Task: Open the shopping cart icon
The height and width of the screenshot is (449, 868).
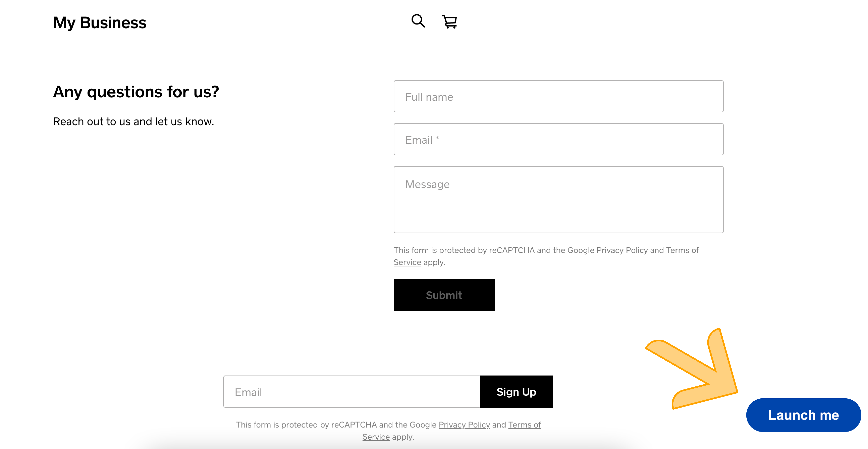Action: 449,22
